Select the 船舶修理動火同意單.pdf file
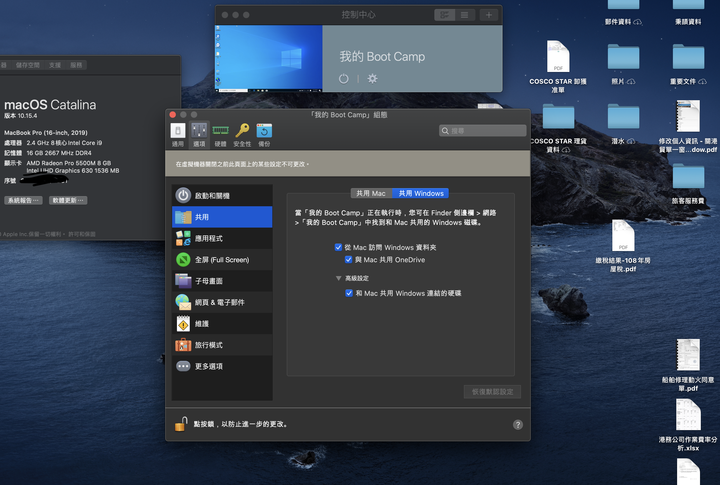This screenshot has width=720, height=485. coord(688,355)
